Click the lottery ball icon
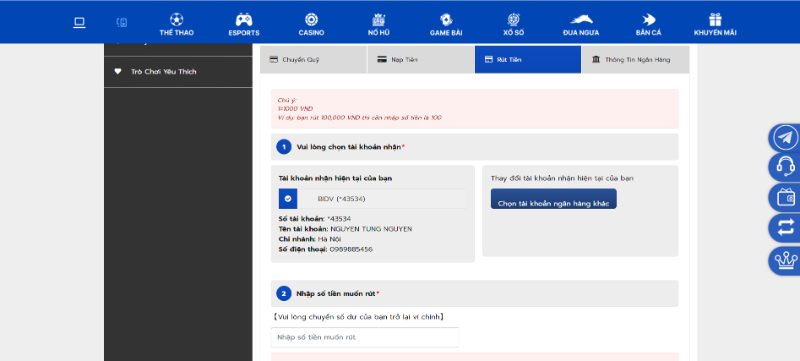The width and height of the screenshot is (800, 361). pos(513,19)
